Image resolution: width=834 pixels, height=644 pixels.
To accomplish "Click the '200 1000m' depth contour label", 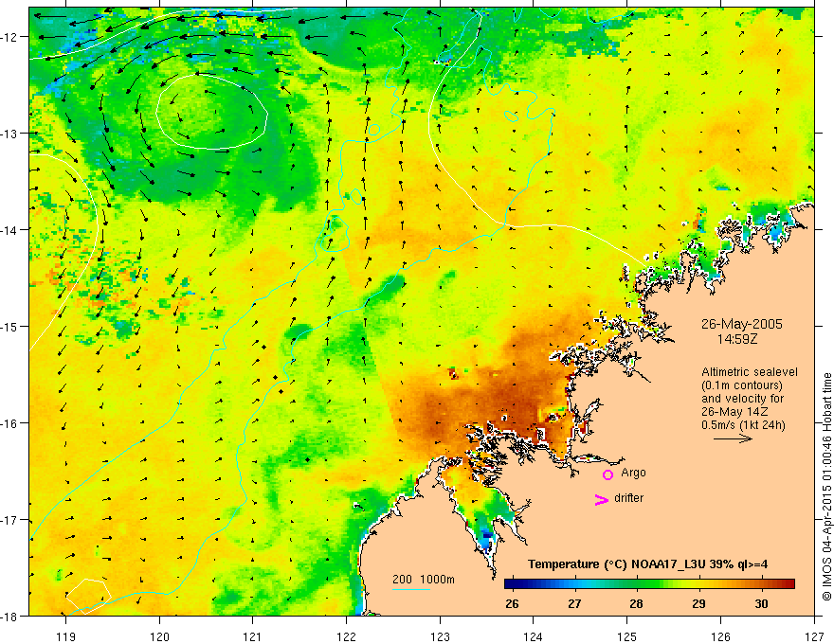I will 424,580.
